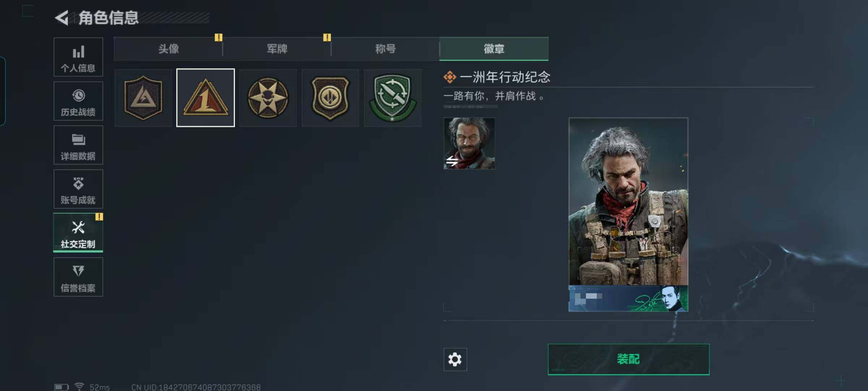Select the 徽章 badge tab
The image size is (868, 391).
[x=494, y=49]
